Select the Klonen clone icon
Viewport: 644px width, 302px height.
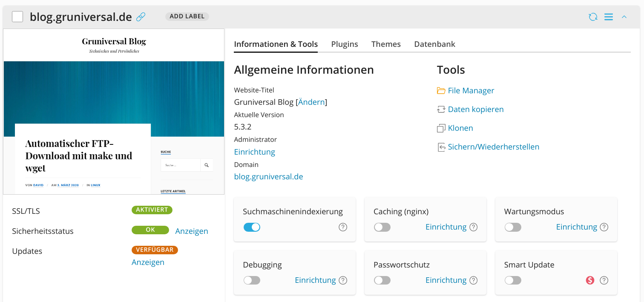(441, 128)
